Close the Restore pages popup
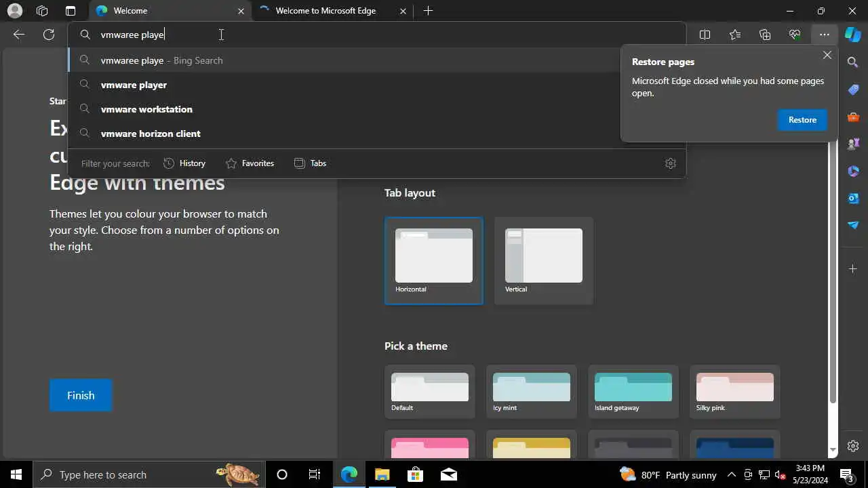The height and width of the screenshot is (488, 868). [x=827, y=56]
